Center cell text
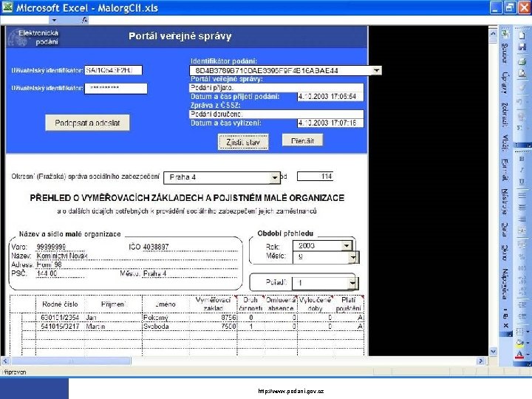 coord(522,207)
